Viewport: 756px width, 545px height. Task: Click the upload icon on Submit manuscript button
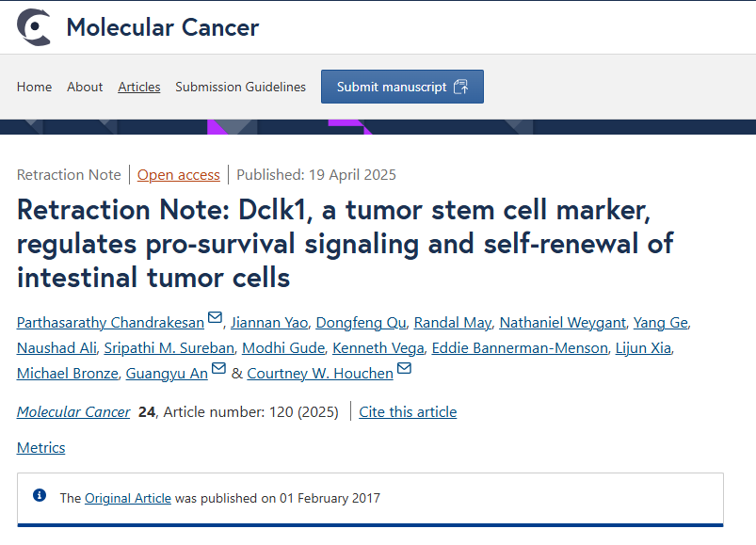pyautogui.click(x=461, y=87)
